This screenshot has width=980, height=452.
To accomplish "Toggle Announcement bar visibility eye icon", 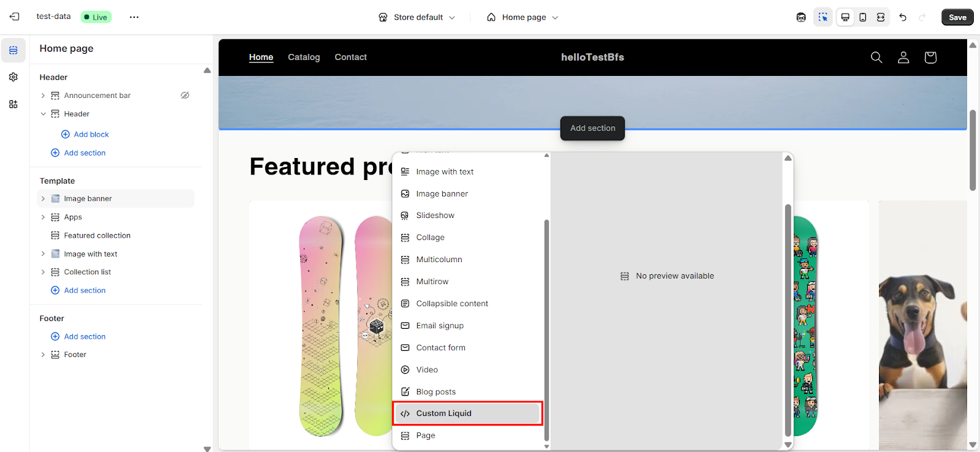I will (x=184, y=96).
